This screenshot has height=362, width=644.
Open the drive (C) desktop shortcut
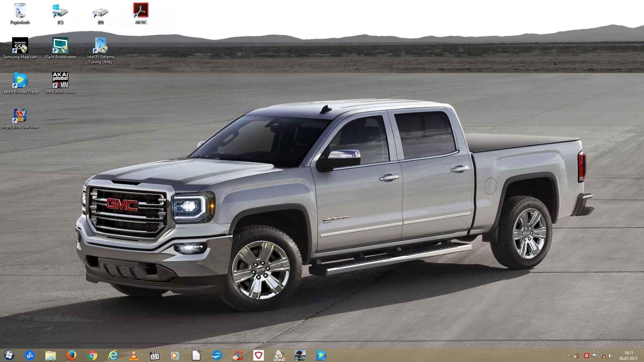[x=60, y=12]
